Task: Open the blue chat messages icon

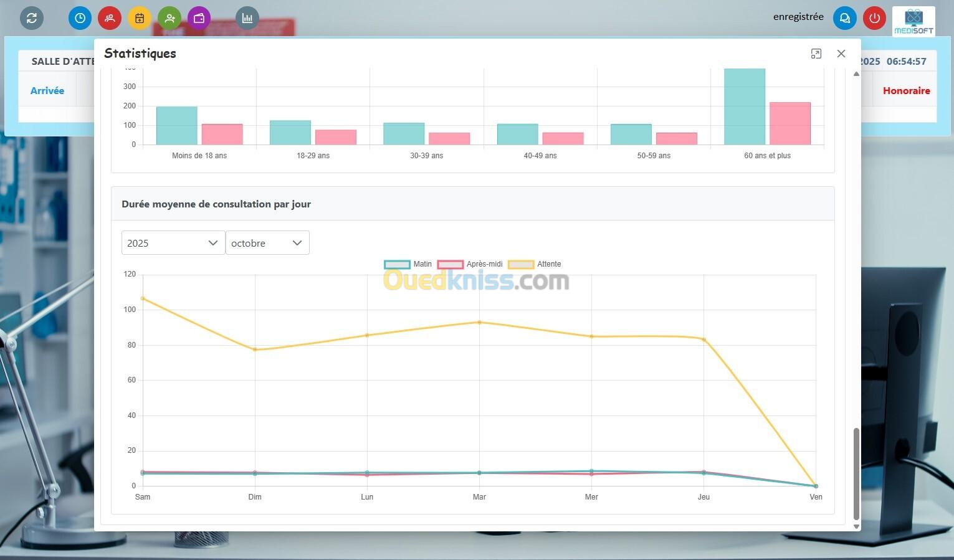Action: pos(845,18)
